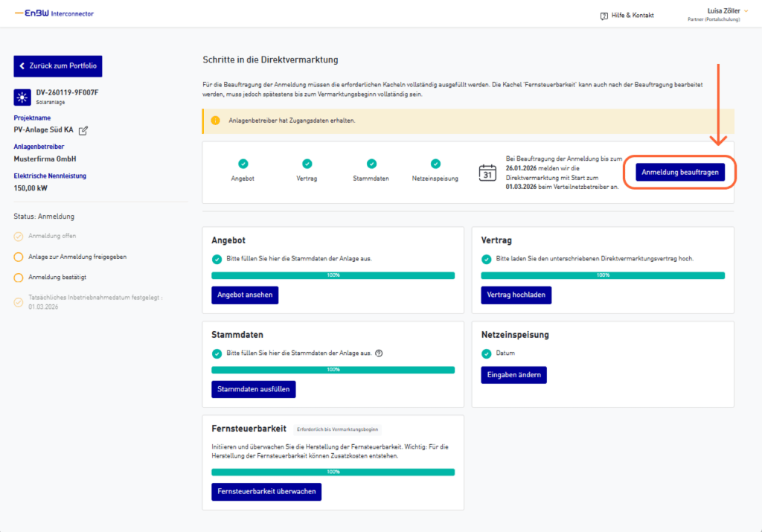
Task: Click the EnBW Interconnector logo
Action: pos(54,14)
